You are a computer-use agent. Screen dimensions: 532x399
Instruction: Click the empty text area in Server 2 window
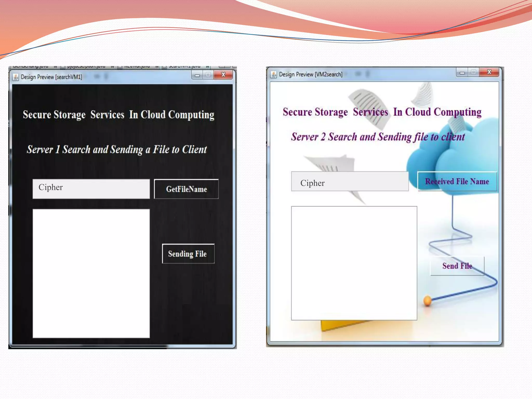tap(354, 263)
